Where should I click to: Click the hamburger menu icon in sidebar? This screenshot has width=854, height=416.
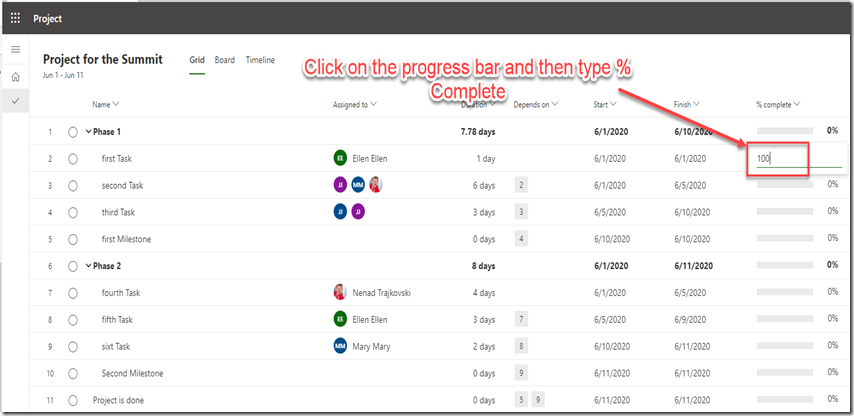[x=15, y=49]
